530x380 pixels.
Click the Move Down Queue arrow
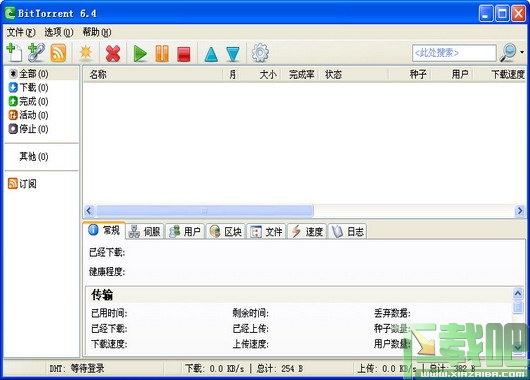[x=233, y=54]
